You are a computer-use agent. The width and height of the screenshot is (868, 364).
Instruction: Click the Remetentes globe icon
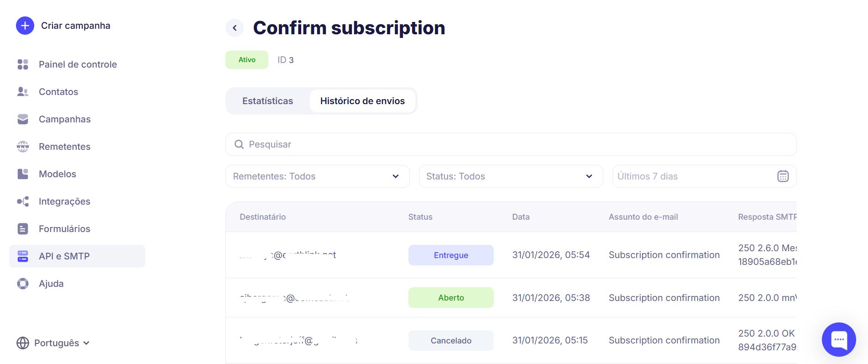23,147
